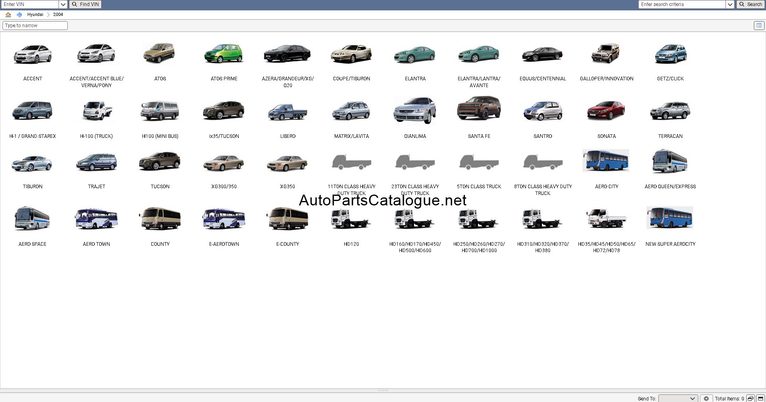Click the Find VIN button

(85, 4)
